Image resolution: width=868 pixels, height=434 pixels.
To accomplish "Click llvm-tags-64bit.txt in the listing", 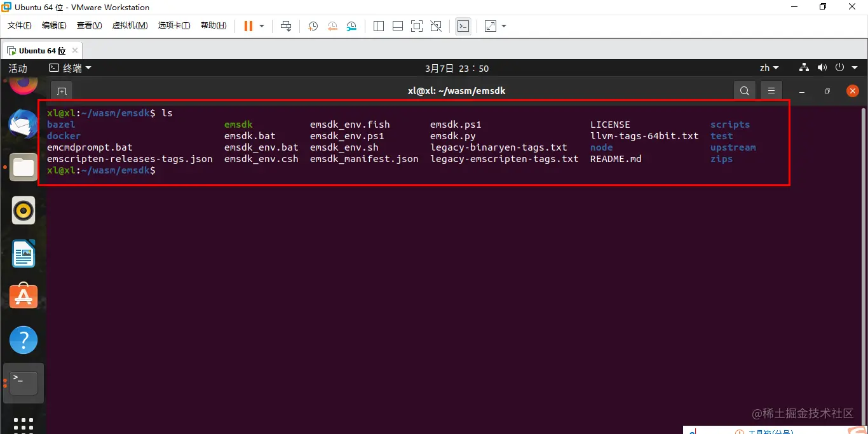I will click(x=644, y=136).
